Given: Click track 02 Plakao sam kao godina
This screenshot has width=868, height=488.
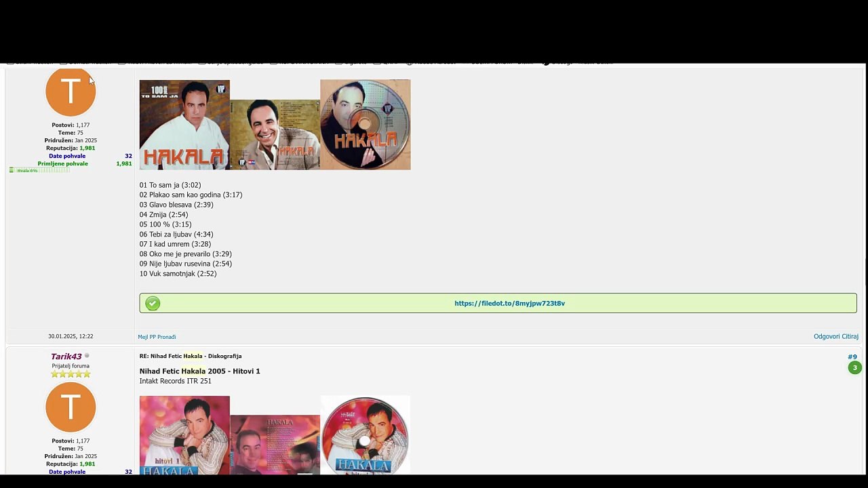Looking at the screenshot, I should pyautogui.click(x=191, y=195).
